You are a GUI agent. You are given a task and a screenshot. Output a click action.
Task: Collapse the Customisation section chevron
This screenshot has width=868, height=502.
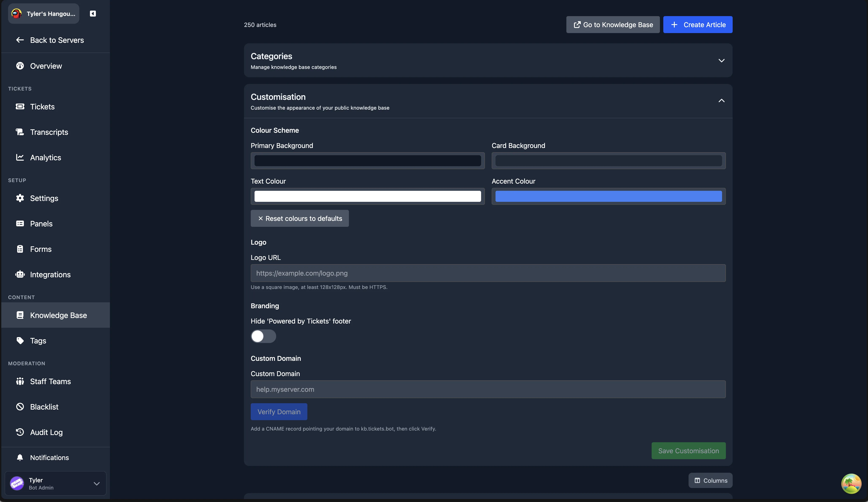click(x=721, y=100)
